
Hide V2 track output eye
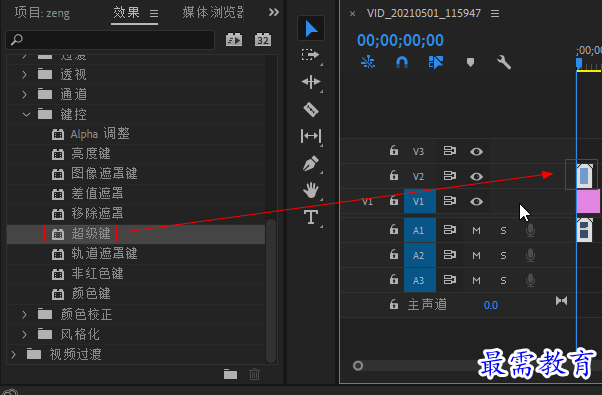click(x=476, y=177)
